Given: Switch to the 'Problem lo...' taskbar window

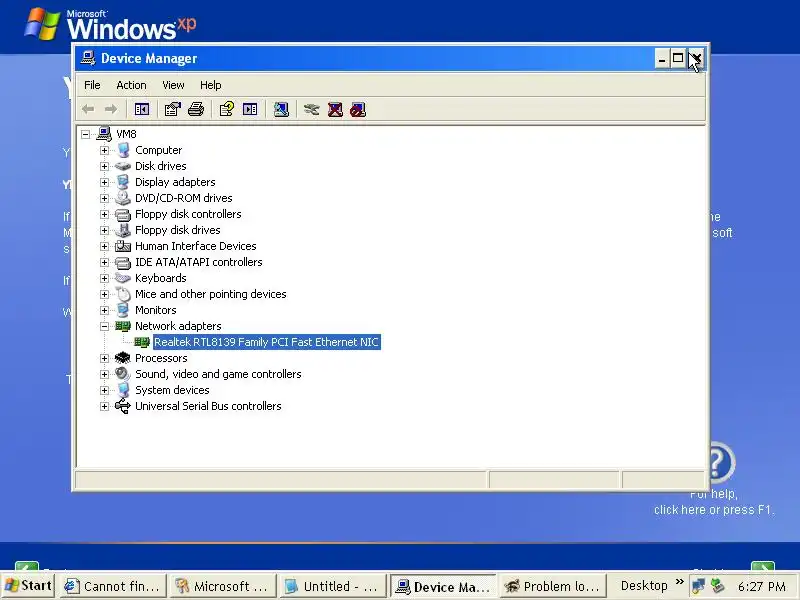Looking at the screenshot, I should (x=553, y=586).
